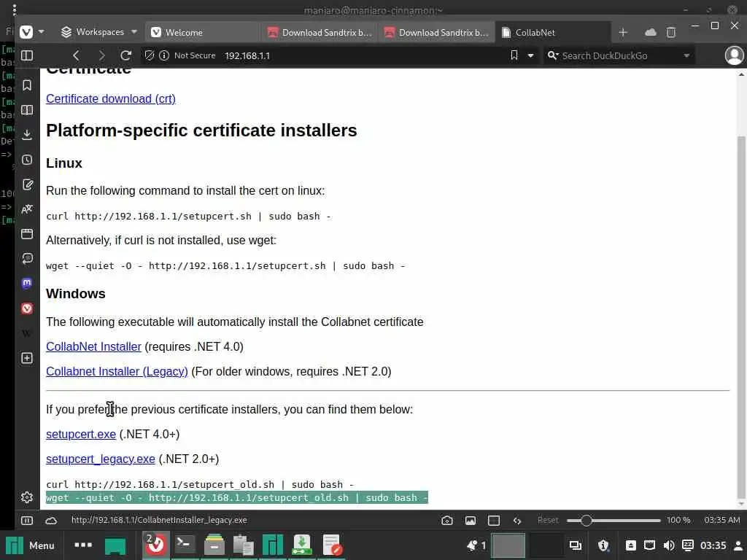Toggle the volume speaker icon

pos(669,545)
